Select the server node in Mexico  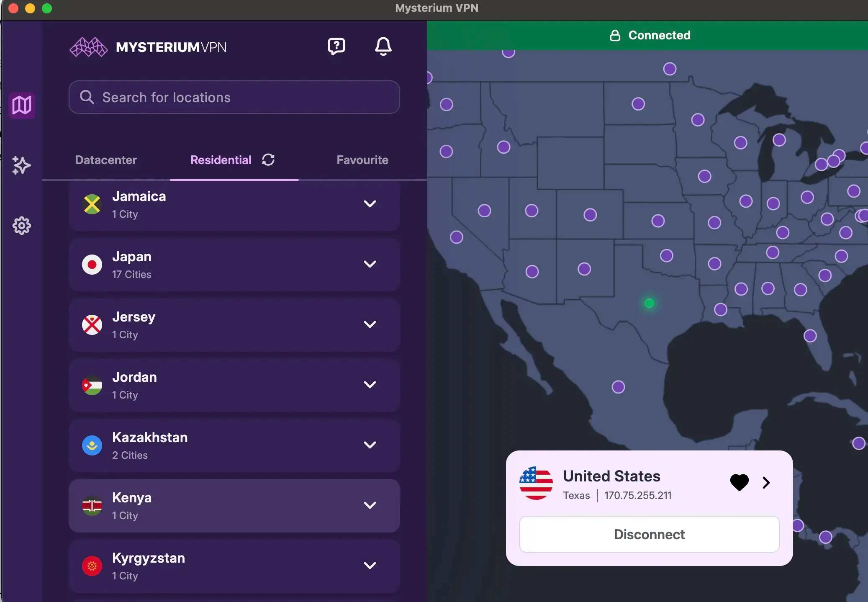click(618, 387)
